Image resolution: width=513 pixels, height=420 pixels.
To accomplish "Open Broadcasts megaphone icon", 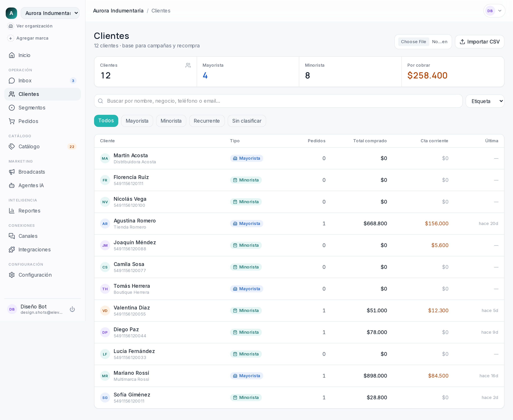I will point(12,172).
